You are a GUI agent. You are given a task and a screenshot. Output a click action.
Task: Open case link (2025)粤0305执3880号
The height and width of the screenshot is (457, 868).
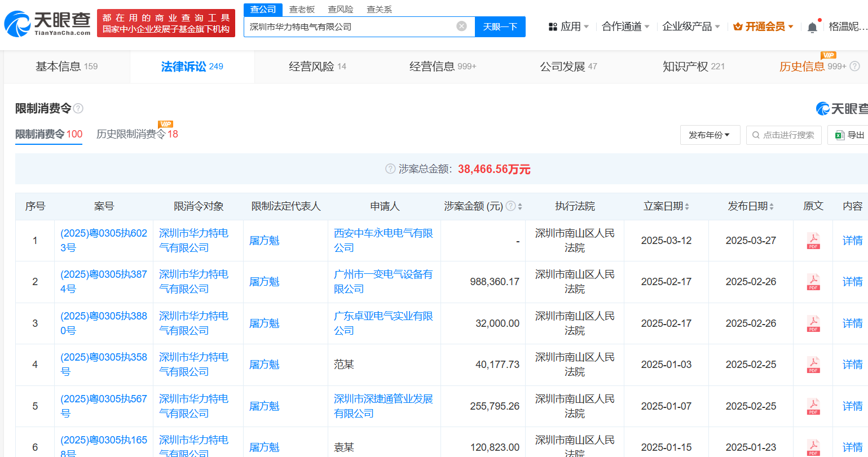104,323
